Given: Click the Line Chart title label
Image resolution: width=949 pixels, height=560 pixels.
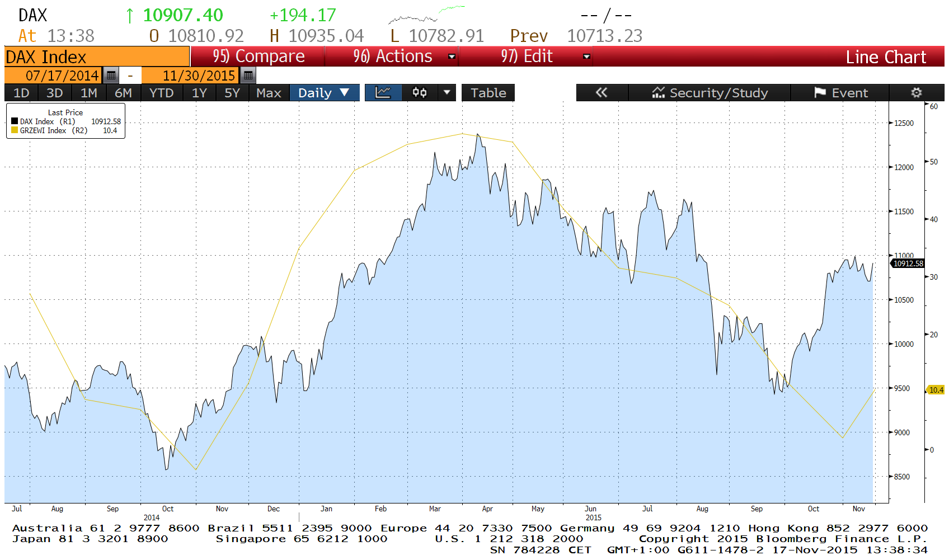Looking at the screenshot, I should [x=886, y=57].
